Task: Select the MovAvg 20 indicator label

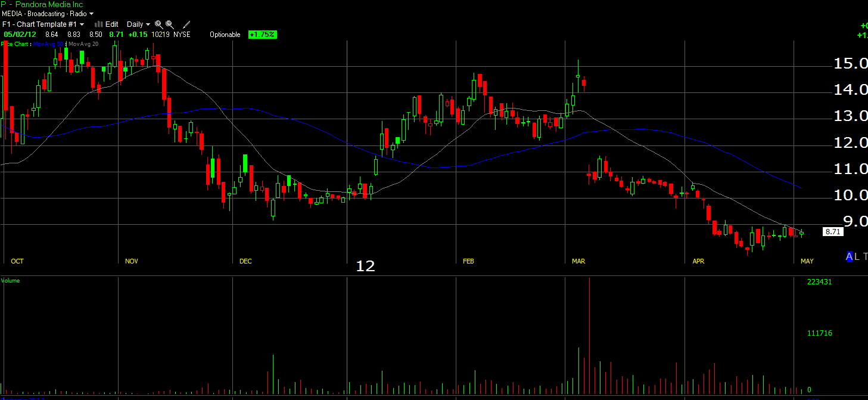Action: tap(83, 44)
